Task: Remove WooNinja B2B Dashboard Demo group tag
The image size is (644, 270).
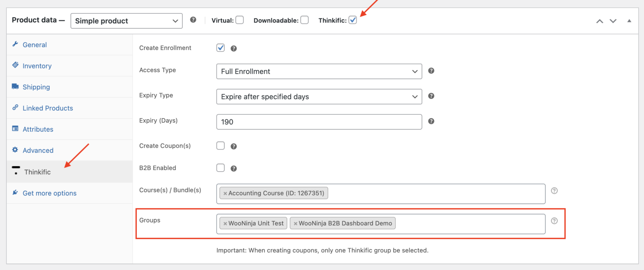Action: tap(295, 224)
